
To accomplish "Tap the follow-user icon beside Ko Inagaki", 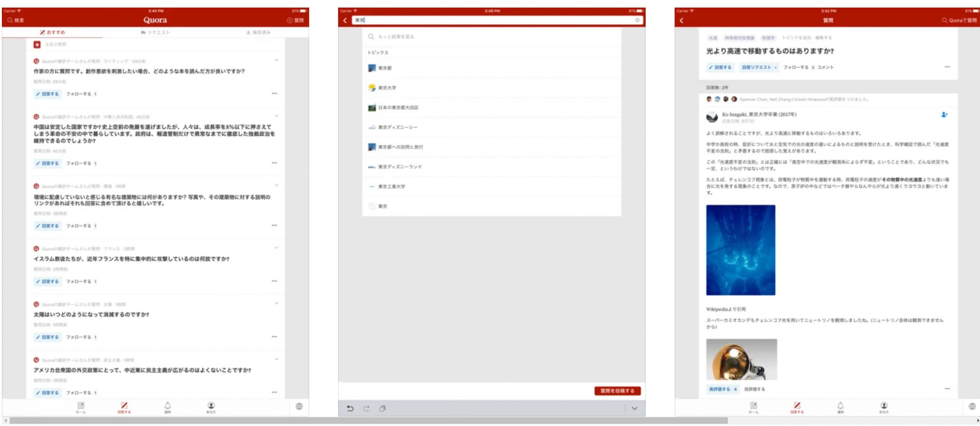I will pyautogui.click(x=944, y=114).
